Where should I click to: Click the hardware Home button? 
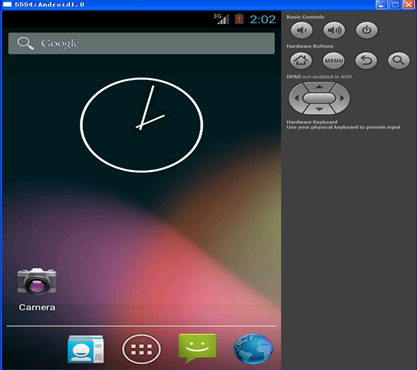coord(301,61)
